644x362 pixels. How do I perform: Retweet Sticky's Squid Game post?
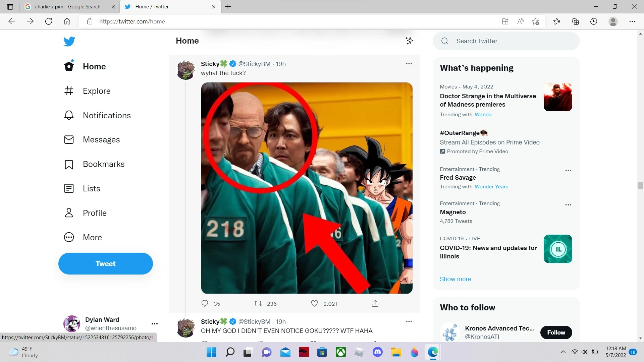[x=258, y=303]
